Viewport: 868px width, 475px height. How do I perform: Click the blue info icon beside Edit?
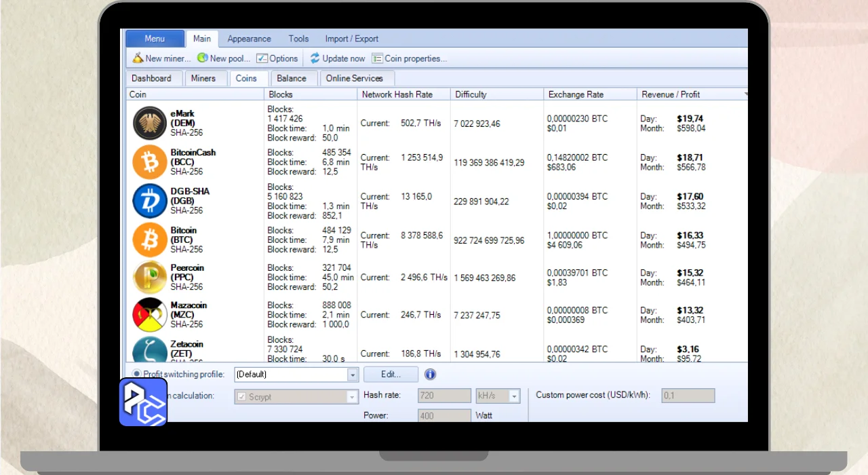430,375
